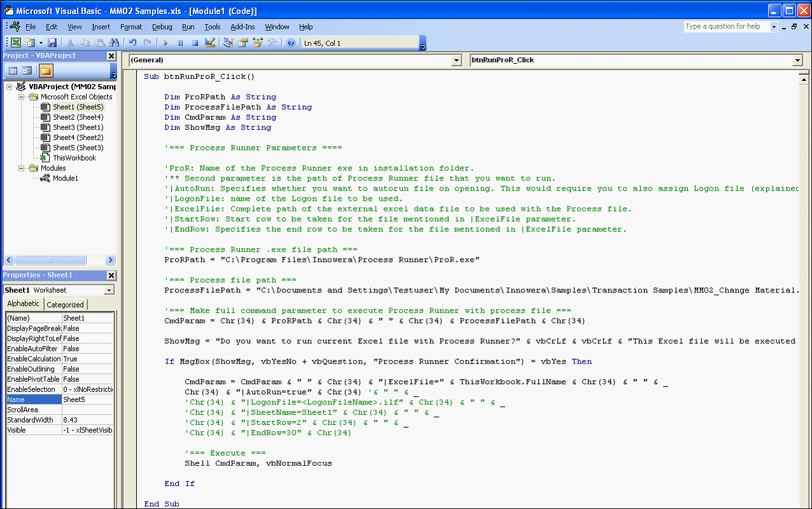
Task: Click View Code button in Project panel
Action: (13, 71)
